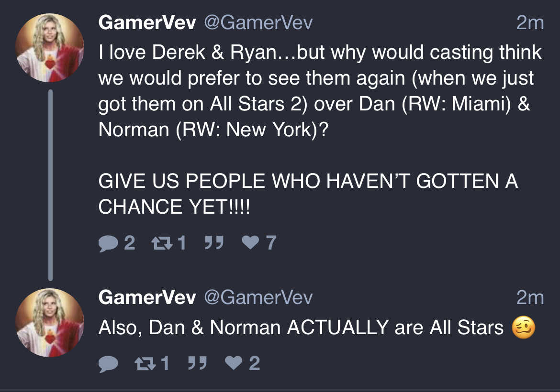Open GamerVev profile name in second tweet

[147, 297]
